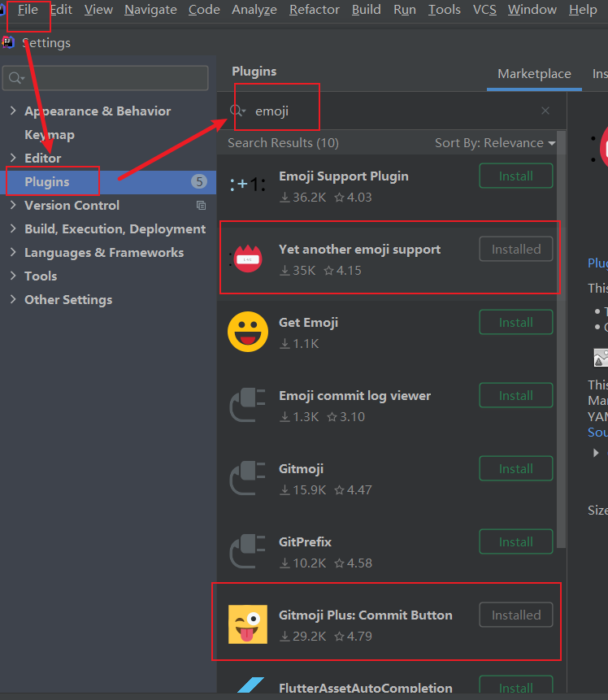Open the Sort By Relevance dropdown
608x700 pixels.
click(495, 143)
